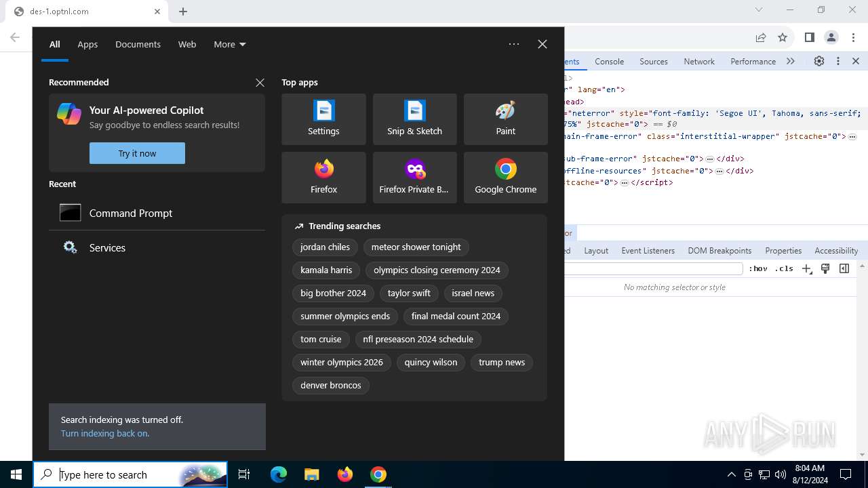Close the DevTools panel
The height and width of the screenshot is (488, 868).
(x=856, y=61)
